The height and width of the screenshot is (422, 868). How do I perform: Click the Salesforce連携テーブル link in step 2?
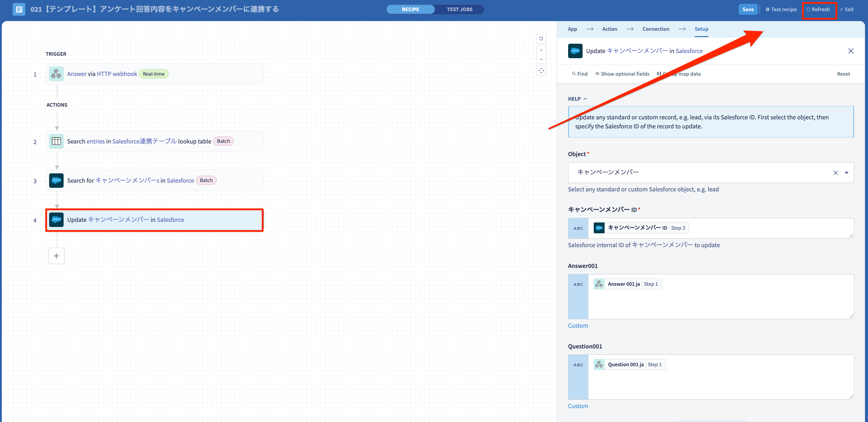click(144, 141)
